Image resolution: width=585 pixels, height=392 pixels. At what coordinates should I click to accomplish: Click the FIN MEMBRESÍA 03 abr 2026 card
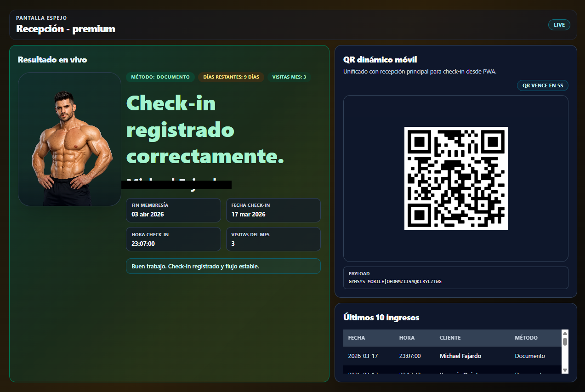[x=173, y=210]
